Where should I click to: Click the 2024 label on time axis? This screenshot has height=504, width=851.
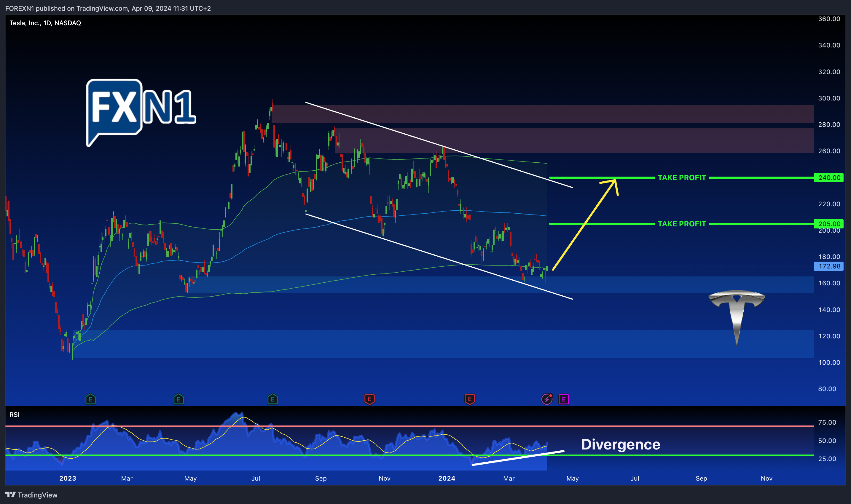click(447, 478)
